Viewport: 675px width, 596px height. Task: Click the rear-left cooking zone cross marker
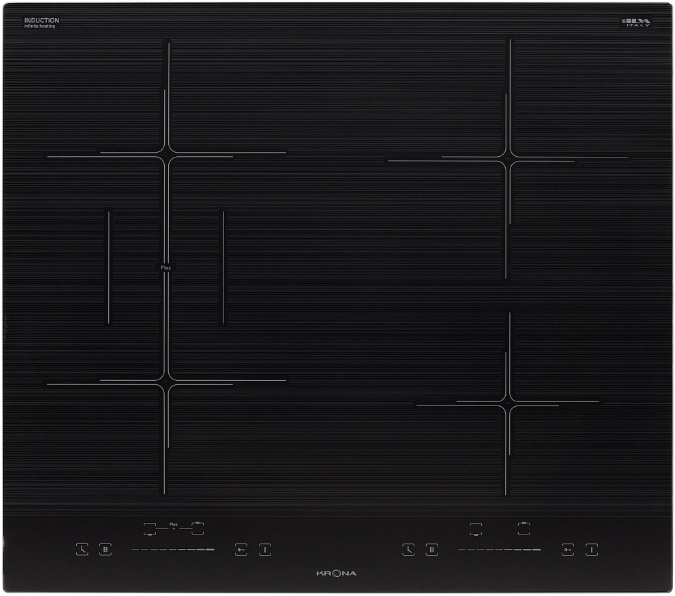point(168,153)
